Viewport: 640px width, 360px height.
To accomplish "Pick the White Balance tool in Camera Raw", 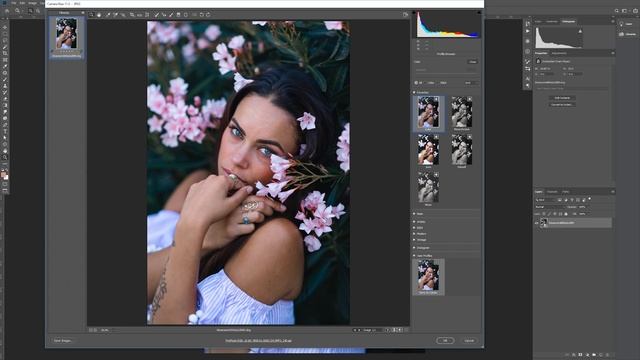I will [108, 15].
